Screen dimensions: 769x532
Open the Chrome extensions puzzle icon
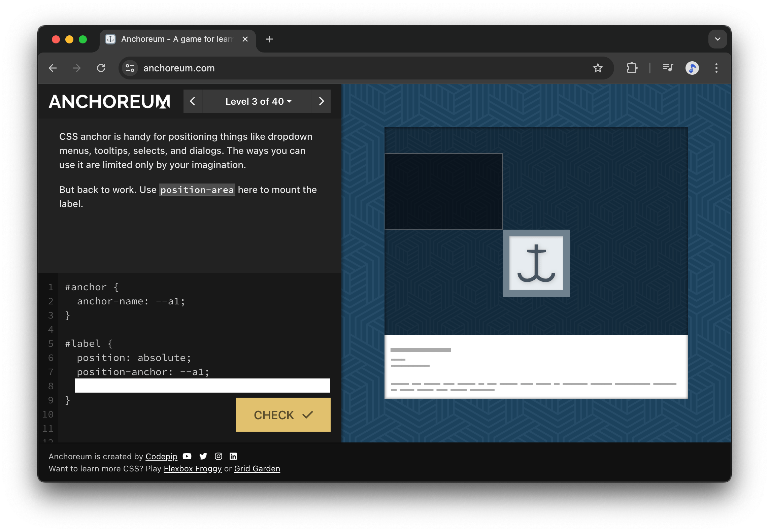[632, 68]
